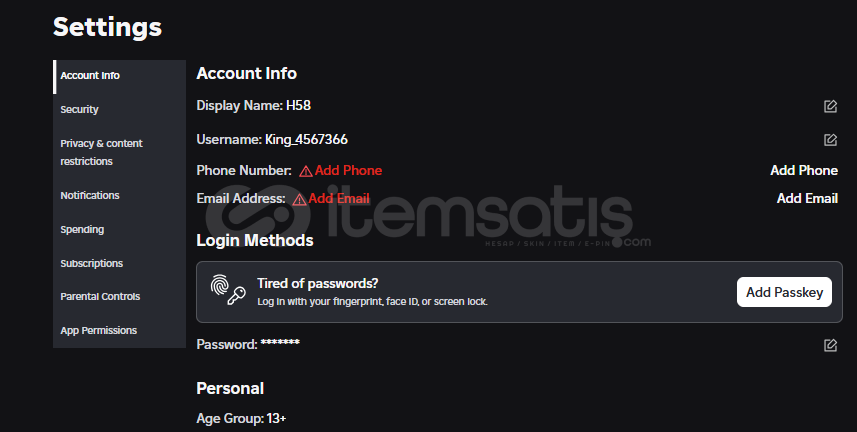Viewport: 857px width, 432px height.
Task: Click the edit icon beside Username
Action: tap(830, 140)
